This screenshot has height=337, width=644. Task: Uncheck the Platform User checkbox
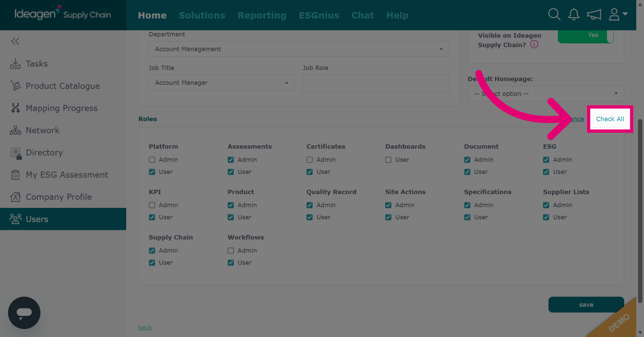tap(152, 172)
